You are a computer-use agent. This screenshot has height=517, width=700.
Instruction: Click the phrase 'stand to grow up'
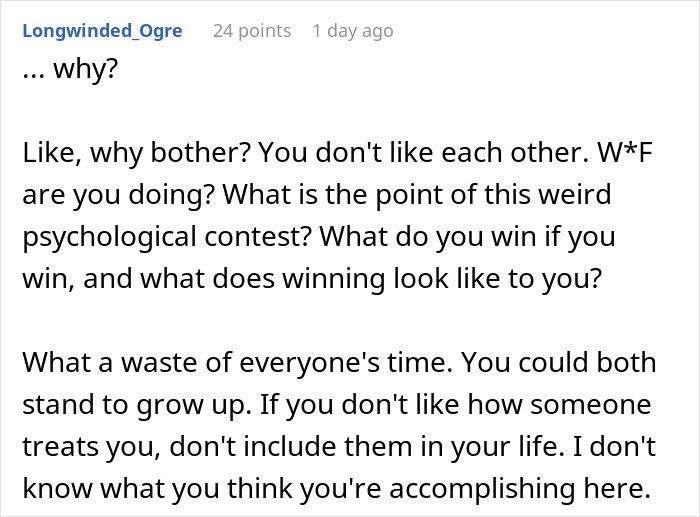pyautogui.click(x=133, y=404)
